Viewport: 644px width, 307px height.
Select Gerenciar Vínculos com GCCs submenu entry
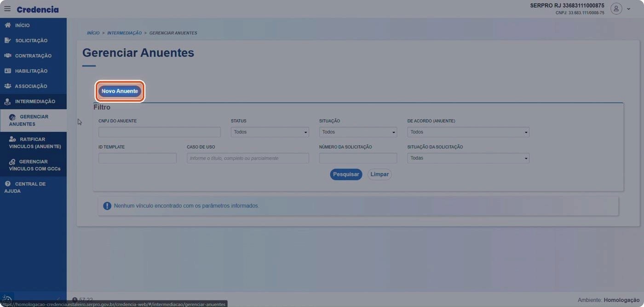pos(33,165)
